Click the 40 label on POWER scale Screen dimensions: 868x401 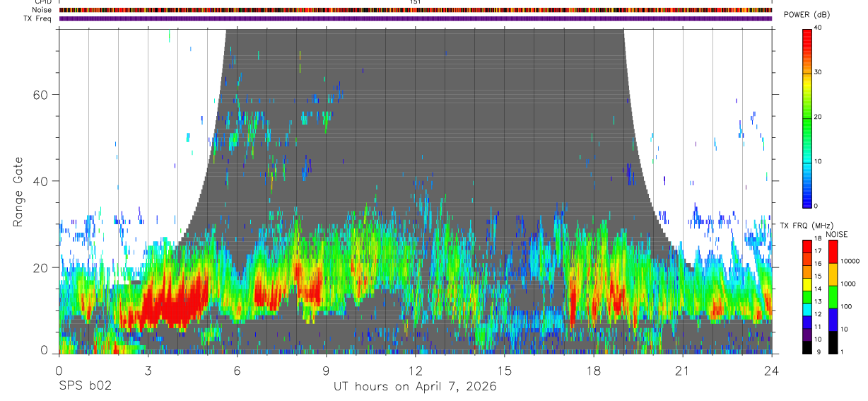817,28
